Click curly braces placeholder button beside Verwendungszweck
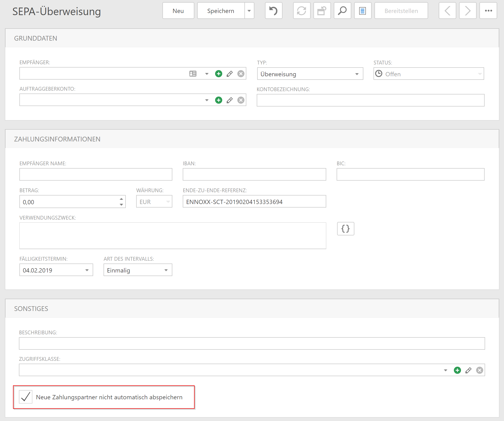Screen dimensions: 504x421 345,229
